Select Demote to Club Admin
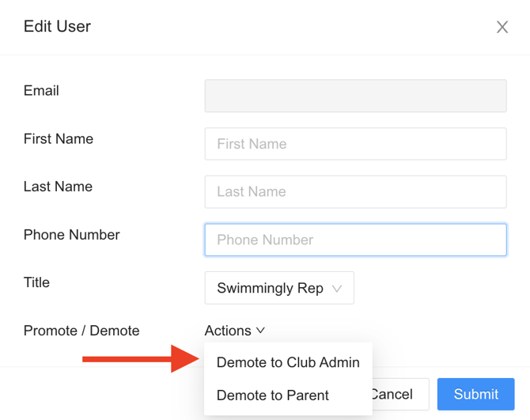 (288, 363)
